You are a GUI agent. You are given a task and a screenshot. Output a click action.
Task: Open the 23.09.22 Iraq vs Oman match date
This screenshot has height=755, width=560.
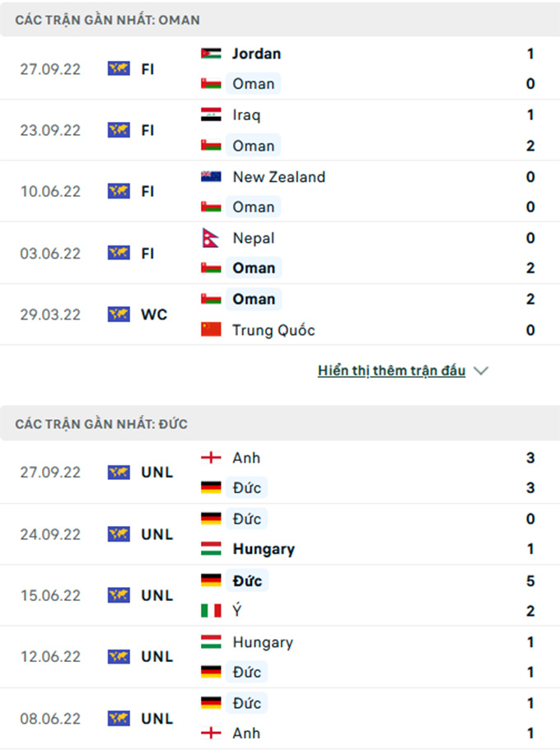[x=50, y=130]
